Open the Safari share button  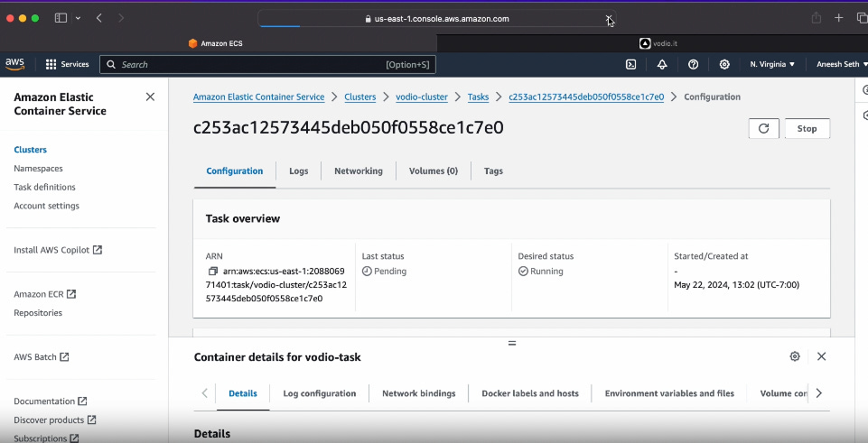pyautogui.click(x=817, y=18)
